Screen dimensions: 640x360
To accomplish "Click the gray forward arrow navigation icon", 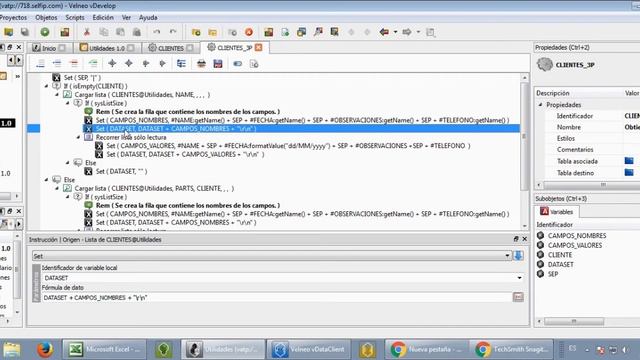I will coord(407,32).
